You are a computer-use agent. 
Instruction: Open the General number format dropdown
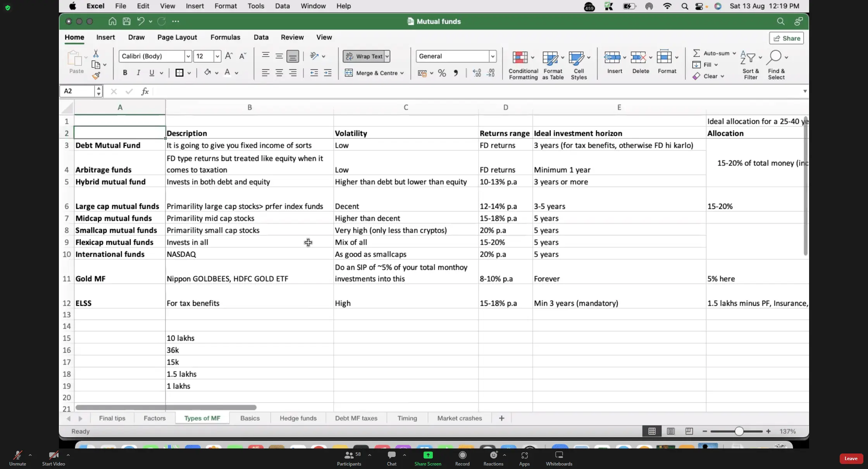pyautogui.click(x=493, y=56)
